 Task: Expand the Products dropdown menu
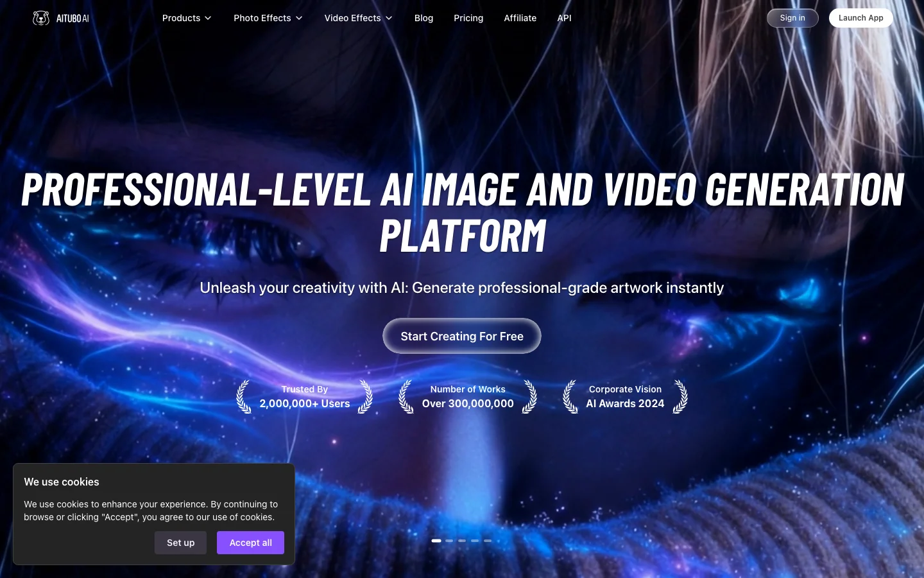(x=187, y=18)
